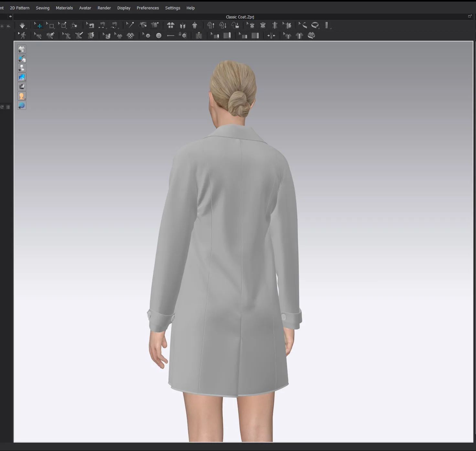
Task: Pop out the 3D window with corner icon
Action: 470,16
